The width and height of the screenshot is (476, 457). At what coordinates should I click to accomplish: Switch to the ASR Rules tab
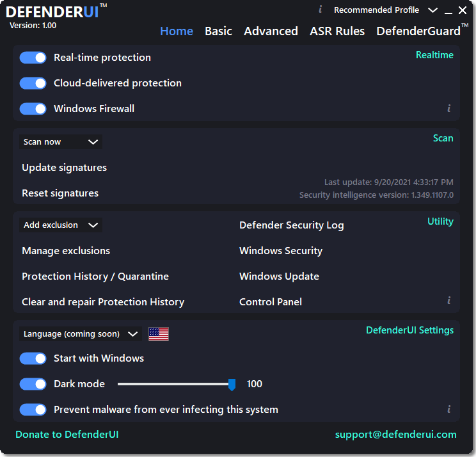pos(337,31)
